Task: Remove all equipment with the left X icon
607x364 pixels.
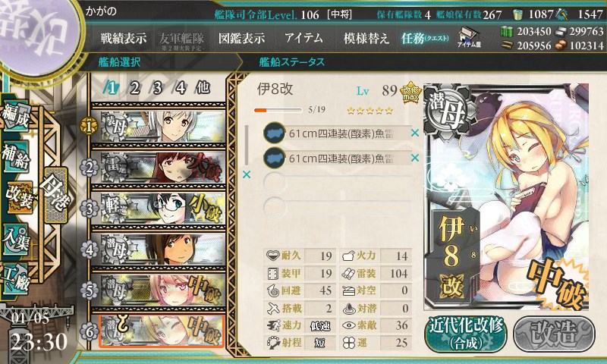Action: coord(246,175)
